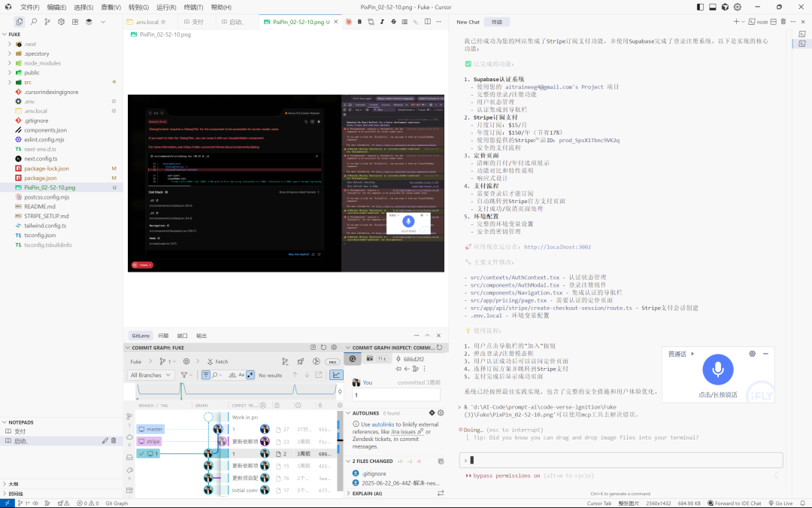Open the new terminal dropdown arrow

tap(743, 22)
